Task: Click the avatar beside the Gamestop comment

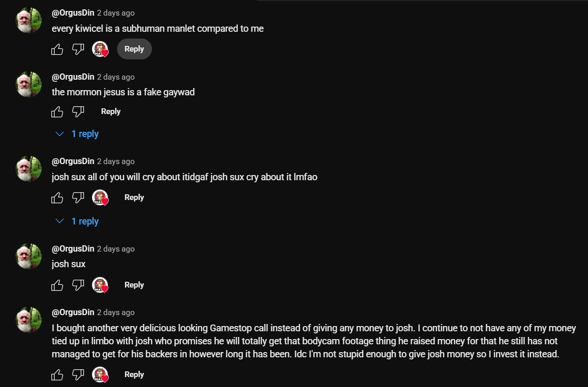Action: click(x=29, y=320)
